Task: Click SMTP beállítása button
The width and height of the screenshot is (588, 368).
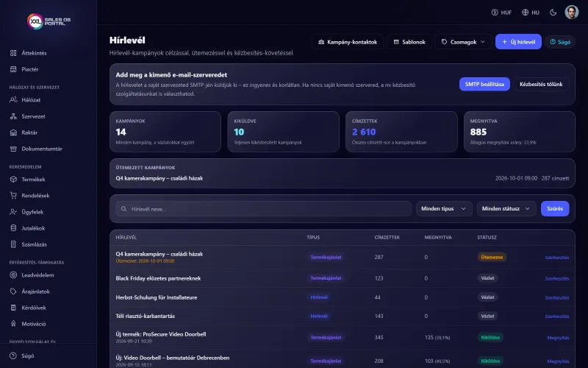Action: pos(484,84)
